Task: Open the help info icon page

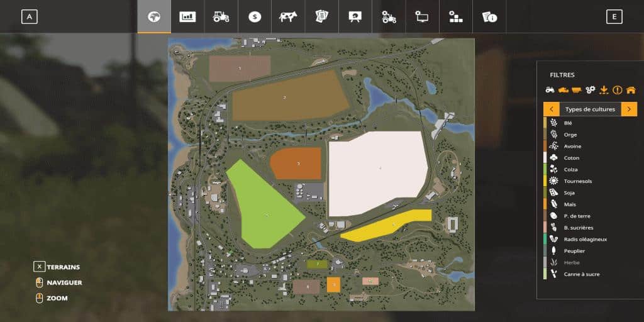Action: pyautogui.click(x=489, y=17)
